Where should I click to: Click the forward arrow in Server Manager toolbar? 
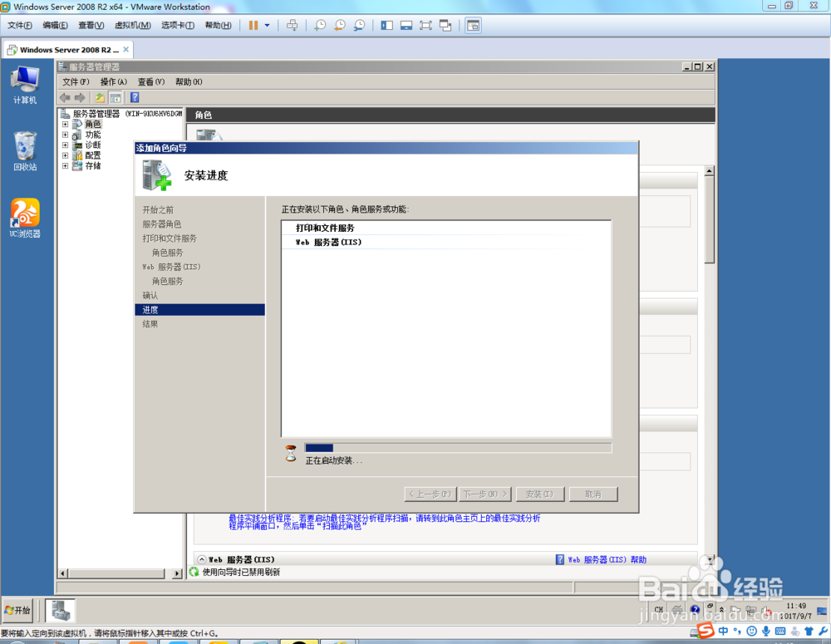pos(80,97)
